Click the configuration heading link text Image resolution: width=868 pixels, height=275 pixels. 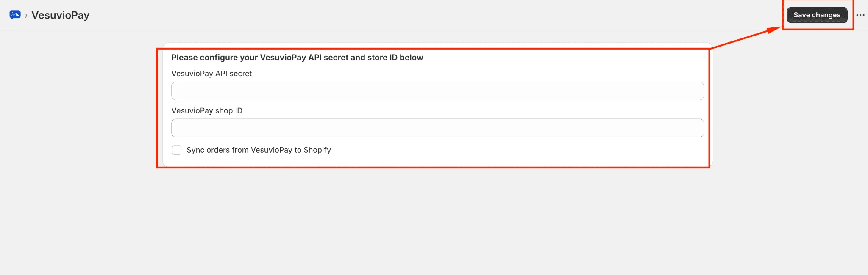[x=297, y=57]
